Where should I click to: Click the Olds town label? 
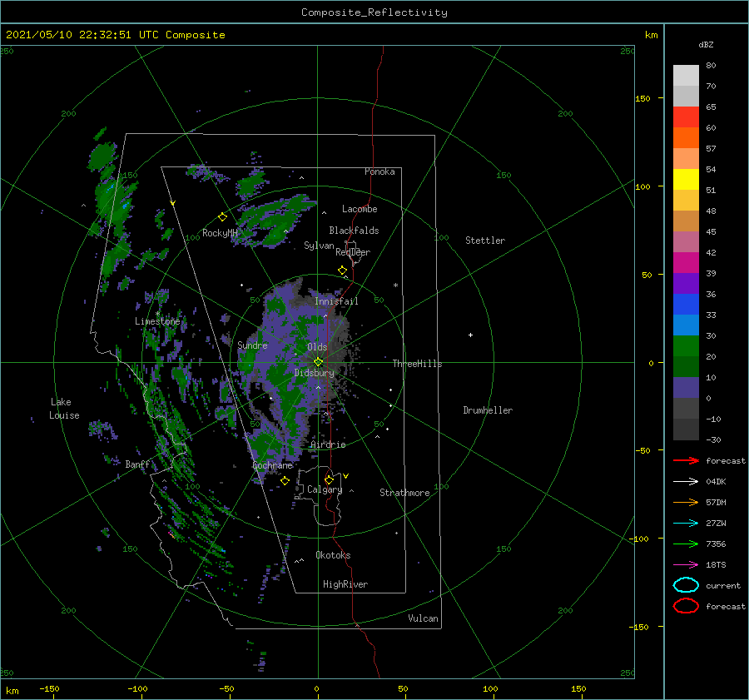click(x=317, y=347)
